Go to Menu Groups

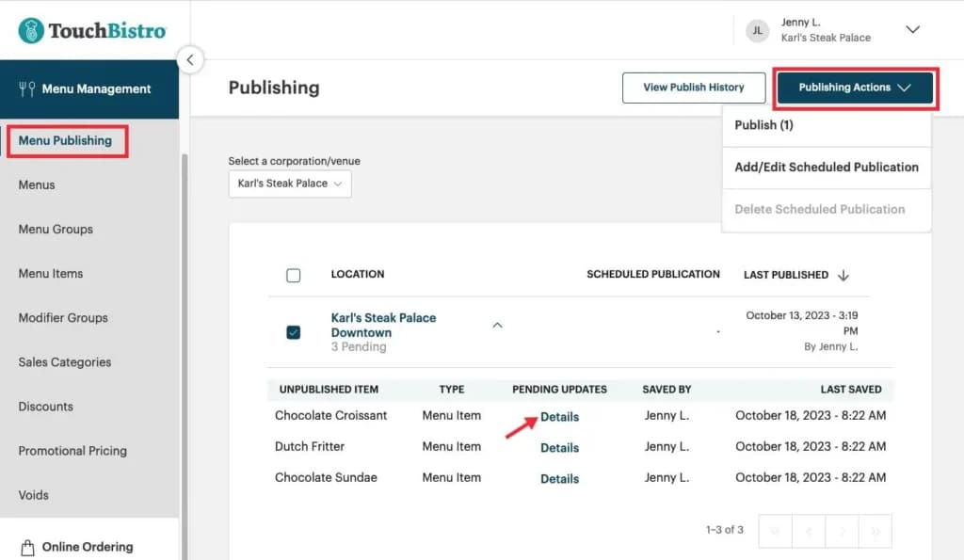(x=56, y=230)
